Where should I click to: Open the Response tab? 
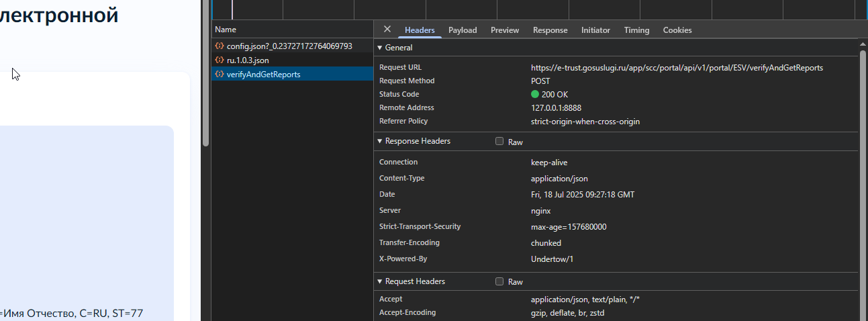click(550, 30)
